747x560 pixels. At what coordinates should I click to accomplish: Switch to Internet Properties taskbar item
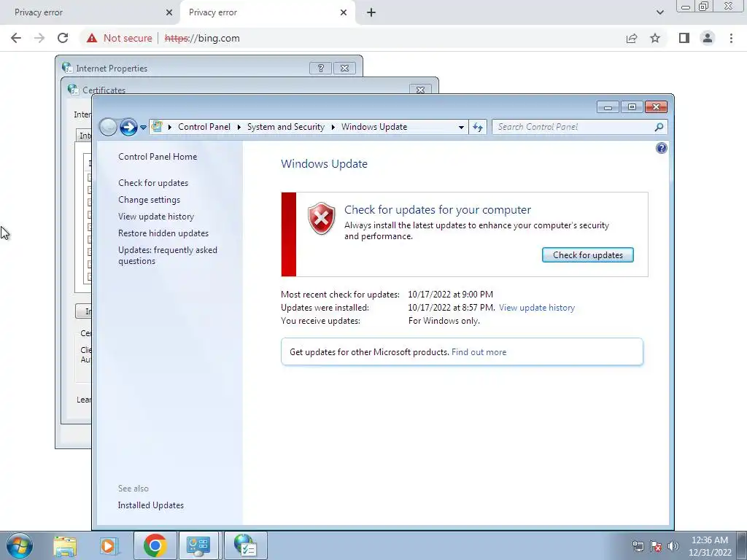click(x=245, y=545)
